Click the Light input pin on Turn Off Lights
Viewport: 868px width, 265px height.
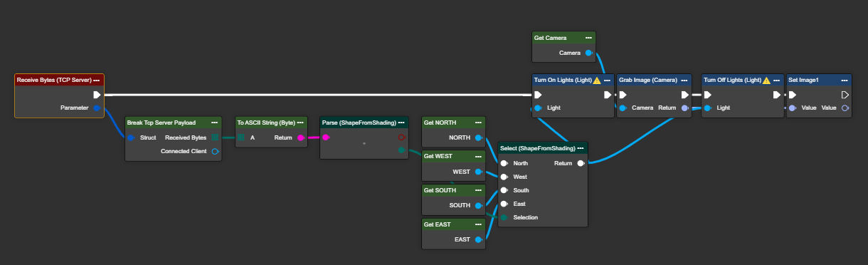(707, 108)
